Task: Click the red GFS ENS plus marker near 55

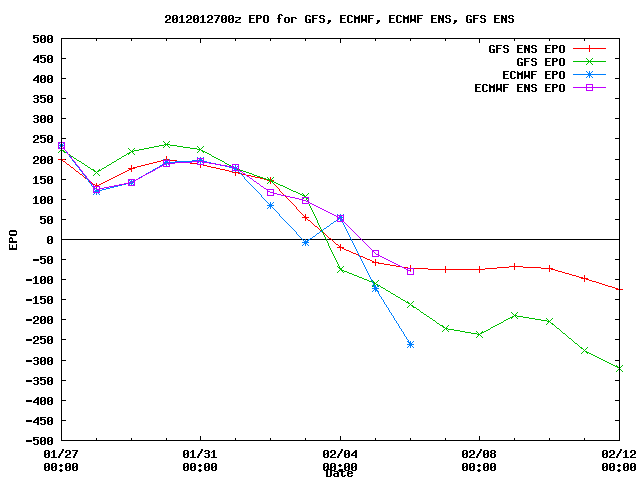Action: click(x=305, y=218)
